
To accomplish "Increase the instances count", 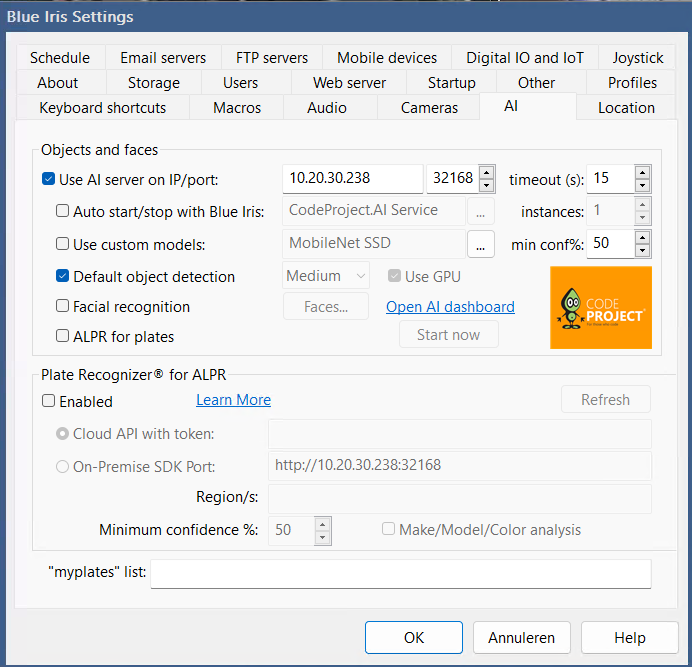I will coord(643,205).
